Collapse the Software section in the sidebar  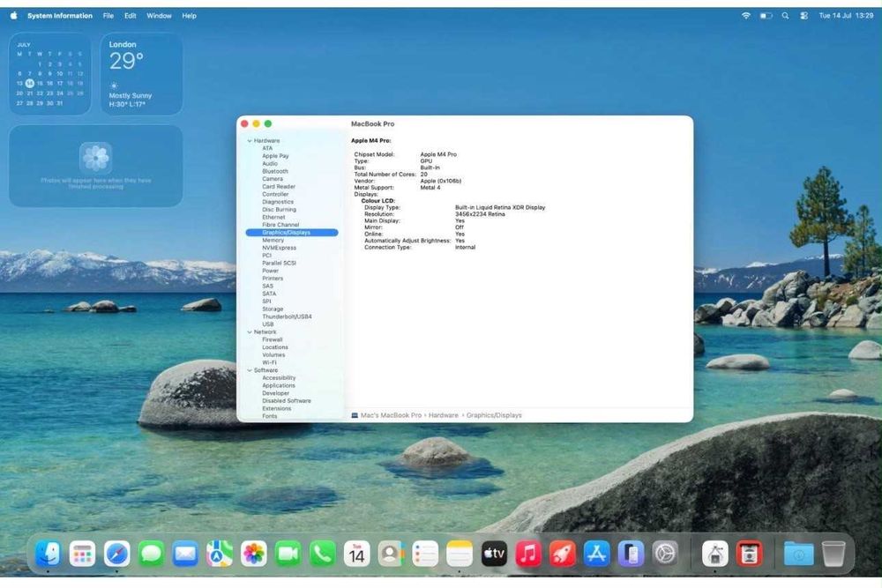pos(250,370)
